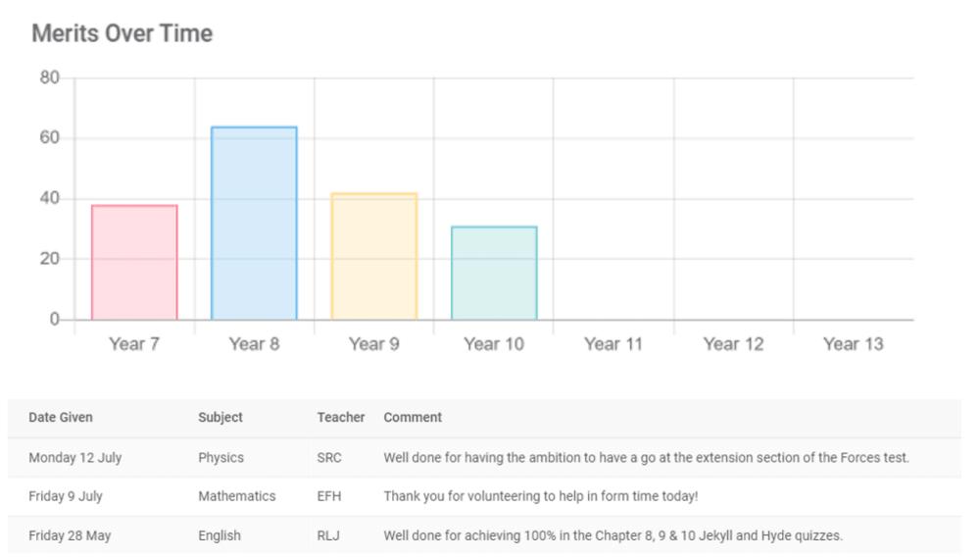Screen dimensions: 980x559
Task: Click the Teacher column header
Action: click(341, 417)
